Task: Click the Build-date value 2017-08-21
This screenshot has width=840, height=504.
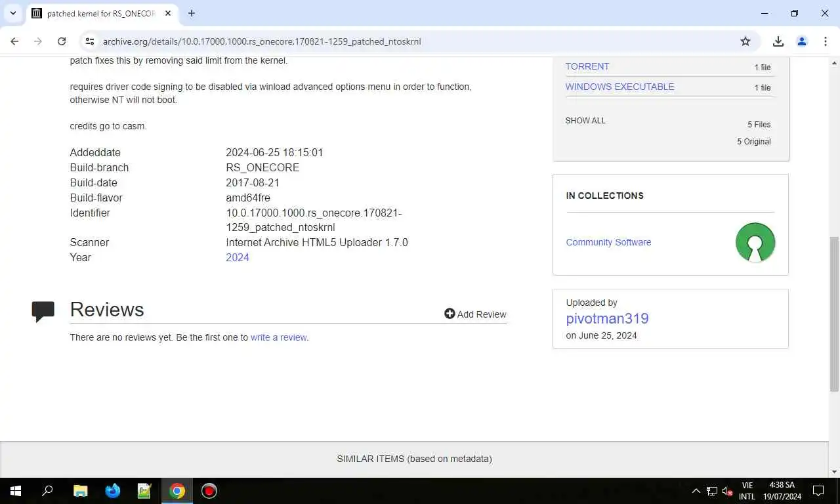Action: [253, 182]
